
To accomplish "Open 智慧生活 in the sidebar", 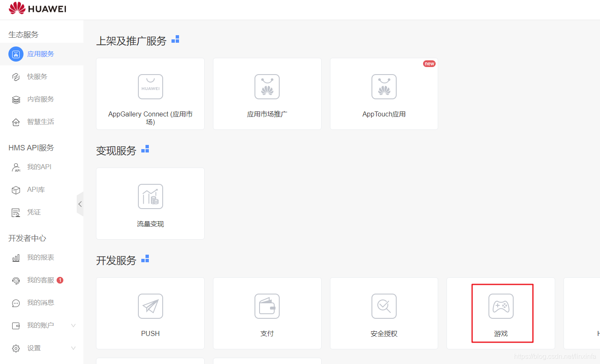I will 42,122.
